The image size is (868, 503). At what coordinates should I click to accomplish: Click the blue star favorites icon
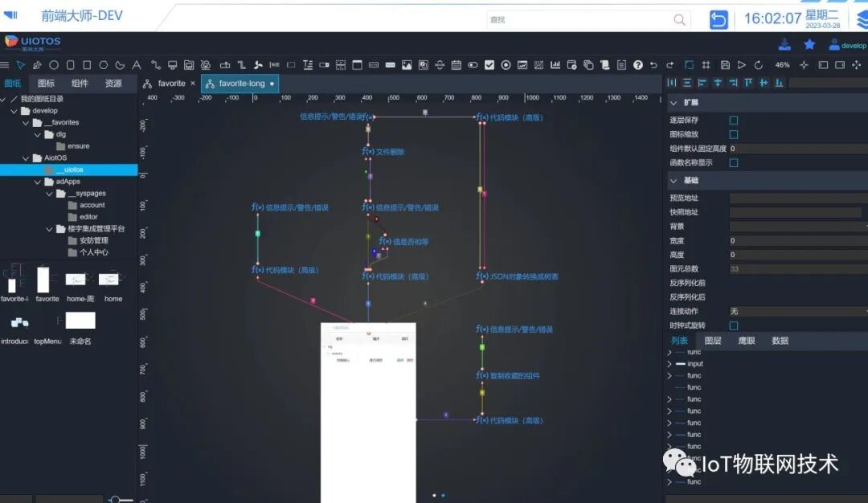click(x=809, y=45)
